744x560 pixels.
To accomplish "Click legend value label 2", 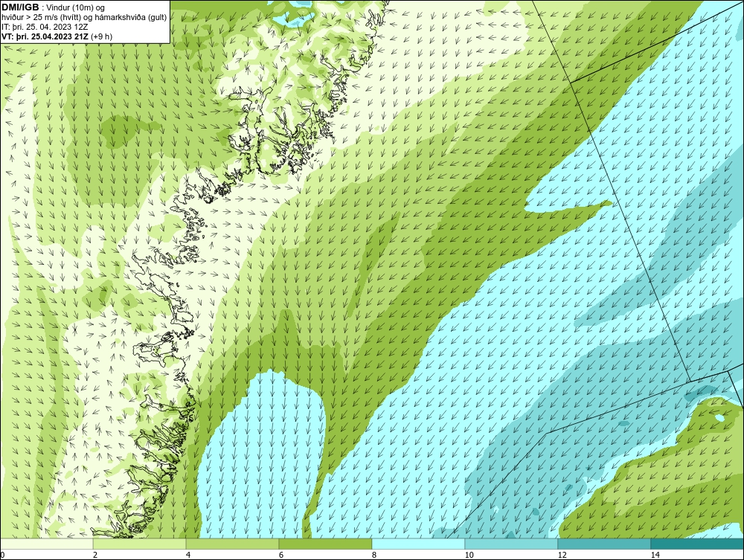I will coord(95,555).
